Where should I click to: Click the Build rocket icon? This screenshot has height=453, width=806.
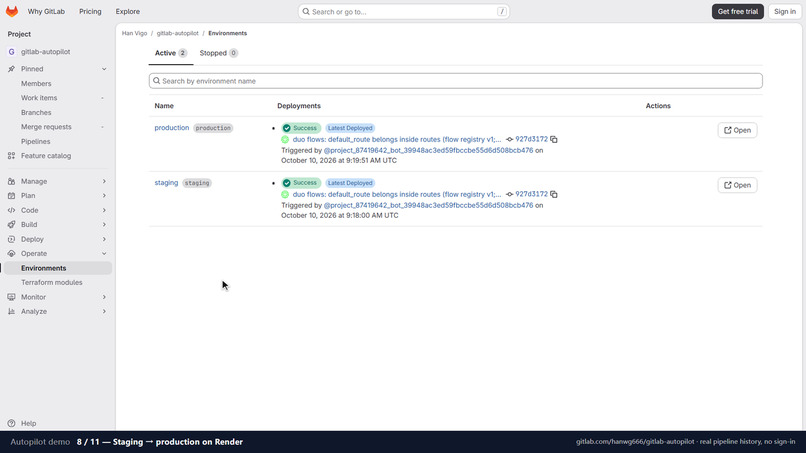pos(11,225)
